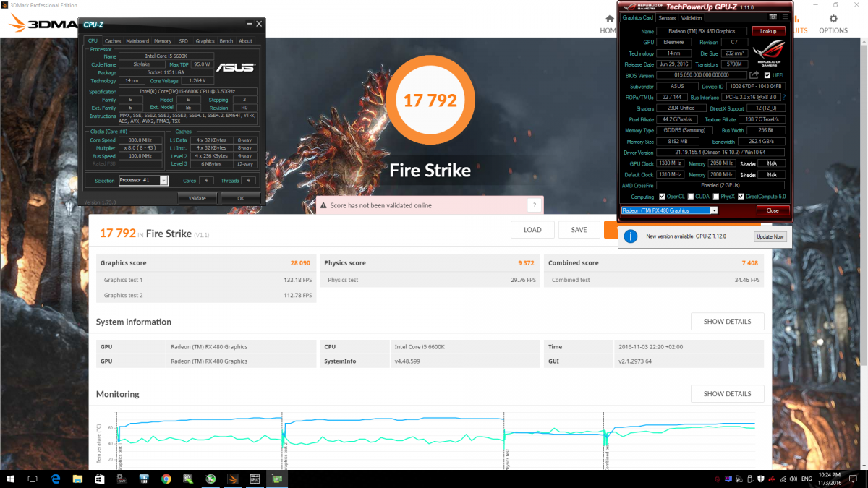Toggle the PhysX checkbox in GPU-Z
Viewport: 868px width, 488px height.
(715, 197)
